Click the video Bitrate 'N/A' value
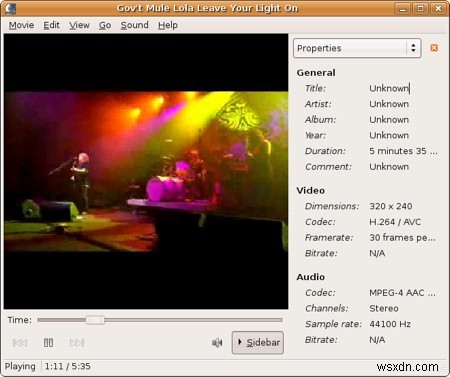 coord(377,253)
